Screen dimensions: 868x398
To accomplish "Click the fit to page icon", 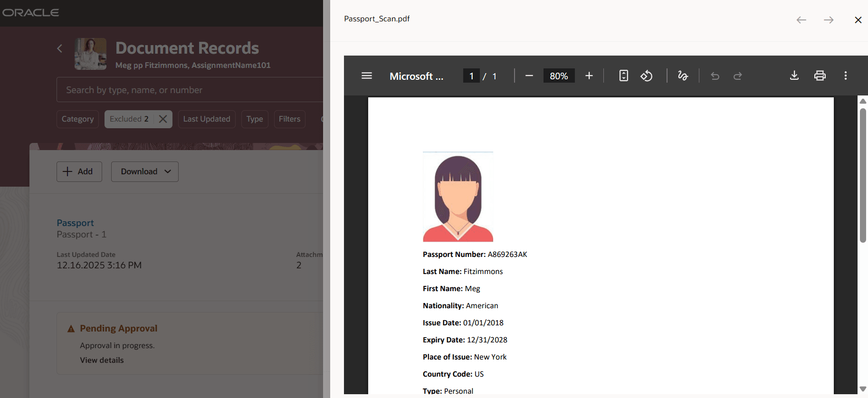I will (623, 76).
